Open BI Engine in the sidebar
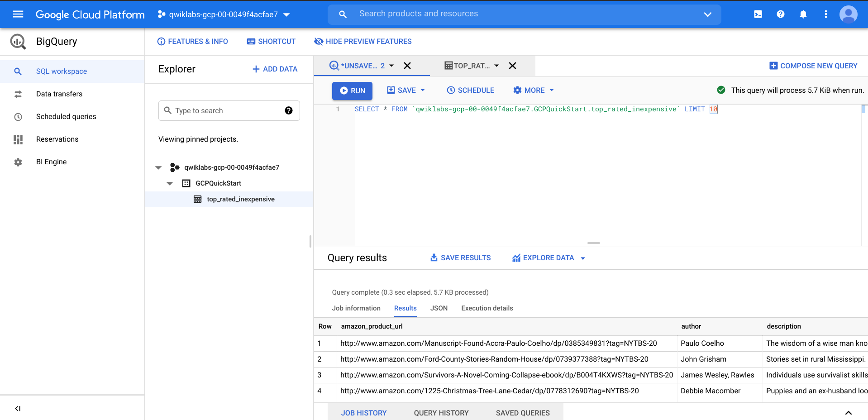 (x=72, y=162)
